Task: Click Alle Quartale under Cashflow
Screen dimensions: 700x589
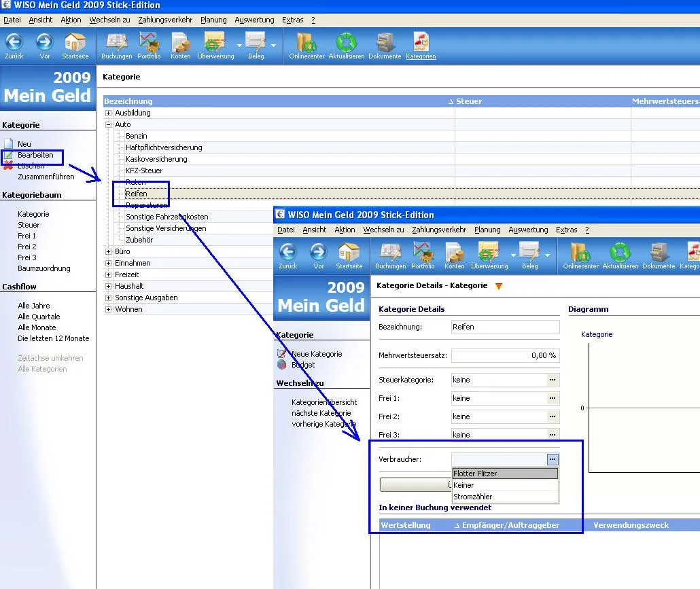Action: pos(39,317)
